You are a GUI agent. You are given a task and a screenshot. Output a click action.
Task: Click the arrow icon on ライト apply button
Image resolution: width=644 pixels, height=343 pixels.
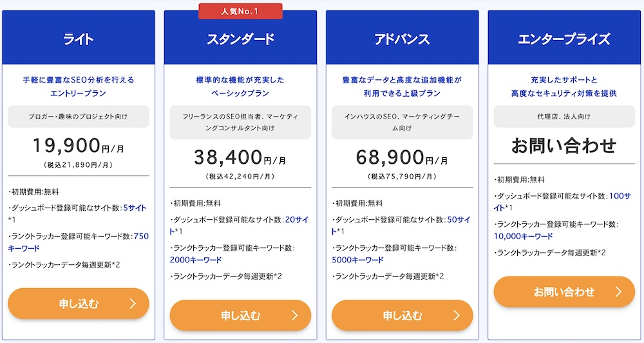click(133, 304)
